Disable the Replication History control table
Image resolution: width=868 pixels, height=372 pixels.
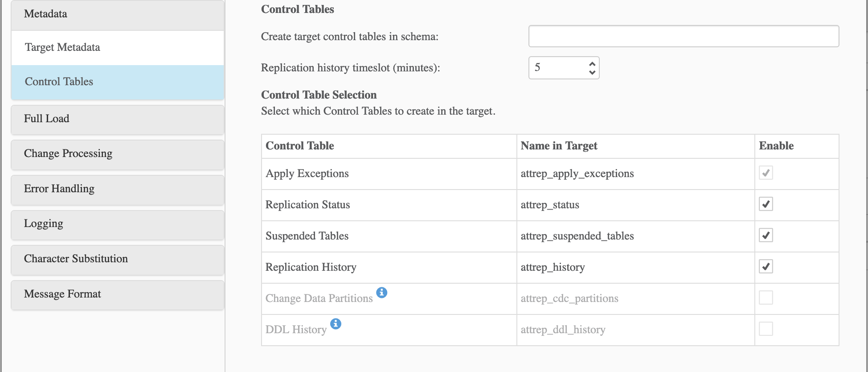click(766, 267)
